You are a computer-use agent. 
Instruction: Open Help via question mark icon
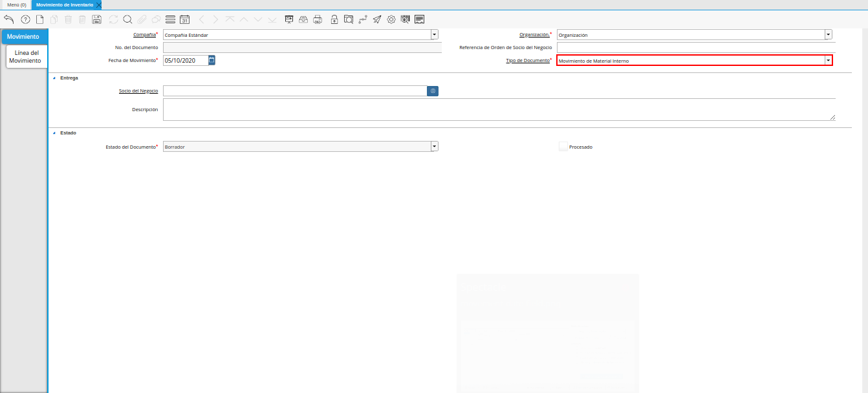click(x=26, y=19)
